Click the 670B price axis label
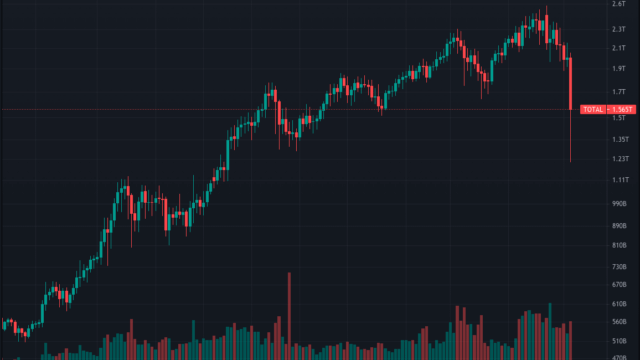 tap(619, 284)
